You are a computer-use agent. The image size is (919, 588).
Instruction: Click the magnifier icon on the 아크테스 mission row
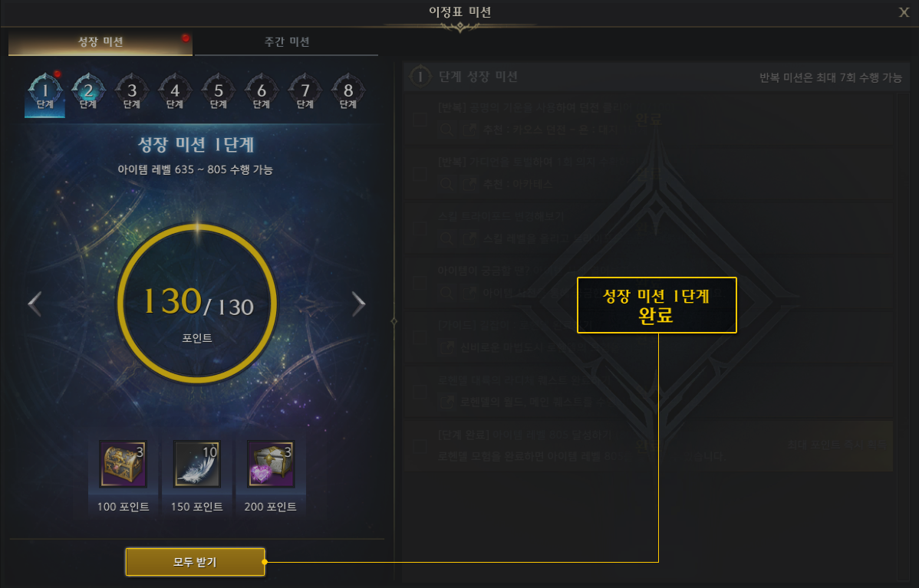tap(446, 184)
